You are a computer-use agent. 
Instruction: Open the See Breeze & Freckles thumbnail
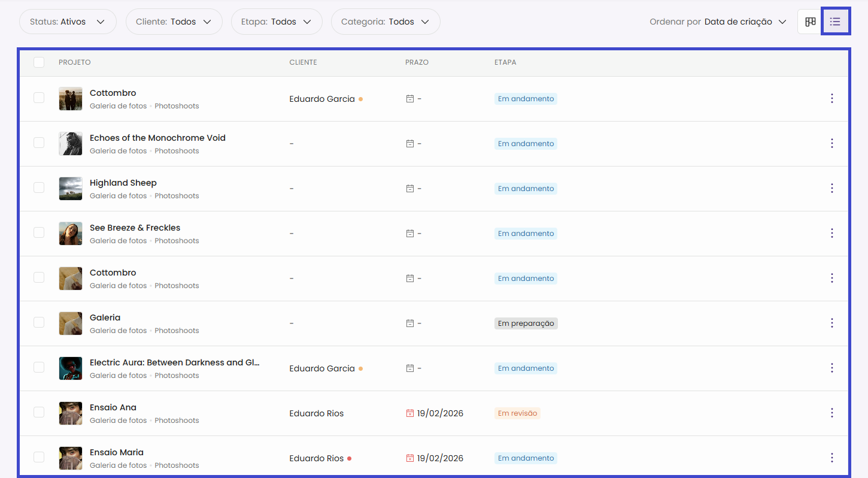(x=71, y=234)
